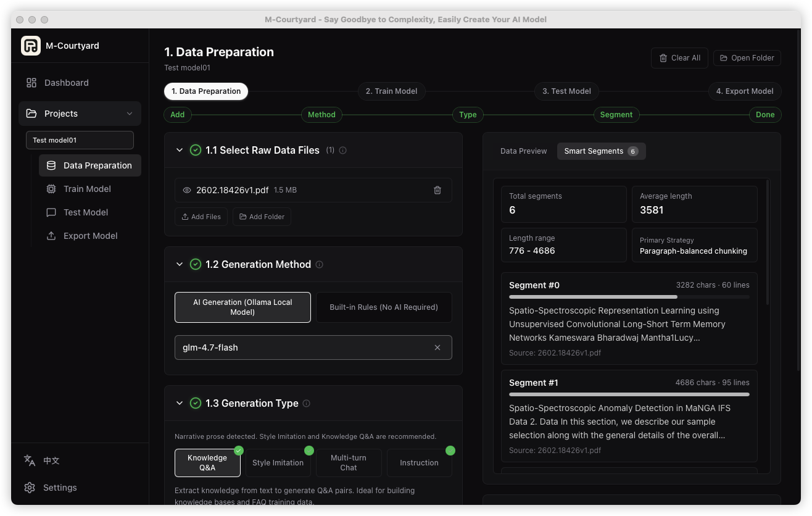Open the Test model01 project selector
The image size is (812, 516).
[x=80, y=140]
